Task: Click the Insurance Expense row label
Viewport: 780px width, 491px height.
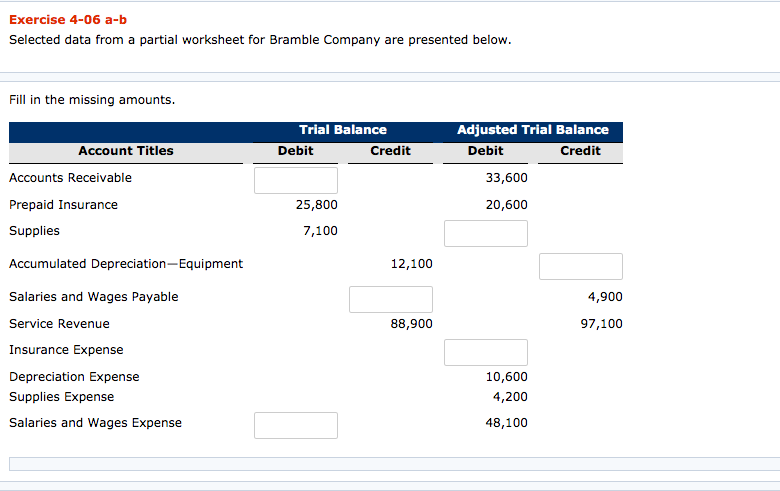Action: 66,350
